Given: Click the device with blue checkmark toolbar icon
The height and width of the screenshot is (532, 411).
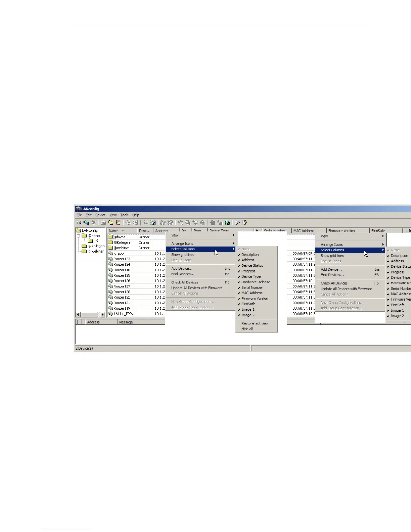Looking at the screenshot, I should [153, 222].
